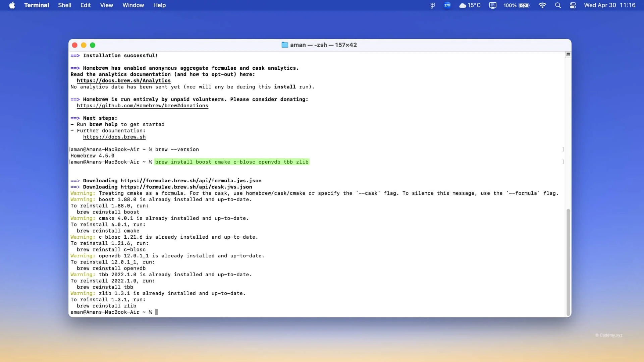Click the Figma menu bar icon
This screenshot has width=644, height=362.
[432, 5]
